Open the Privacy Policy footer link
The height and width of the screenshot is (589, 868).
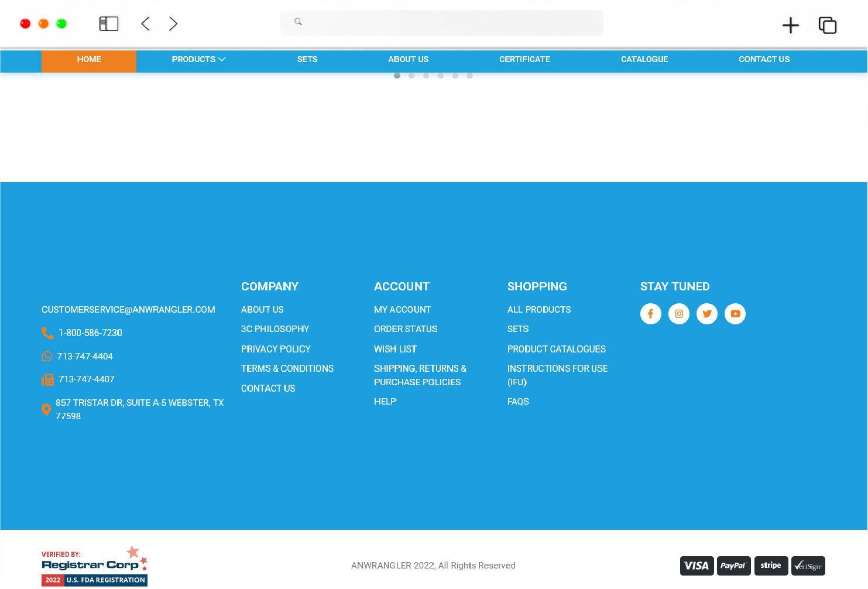[276, 349]
